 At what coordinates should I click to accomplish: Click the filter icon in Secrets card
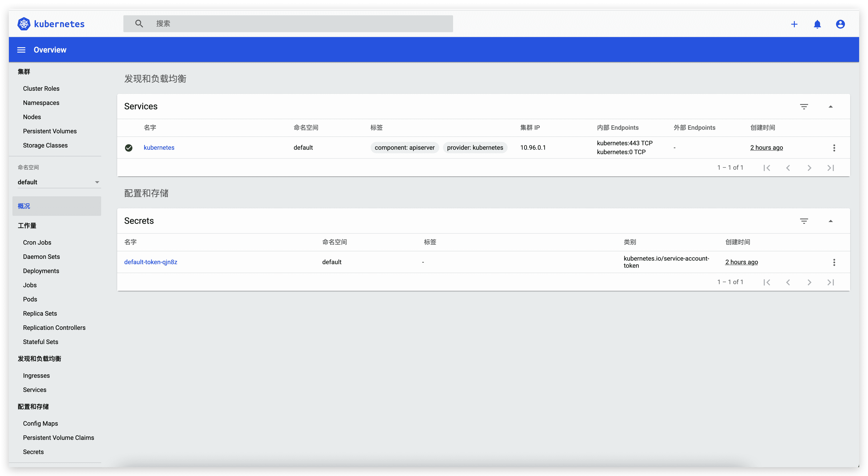pos(804,221)
